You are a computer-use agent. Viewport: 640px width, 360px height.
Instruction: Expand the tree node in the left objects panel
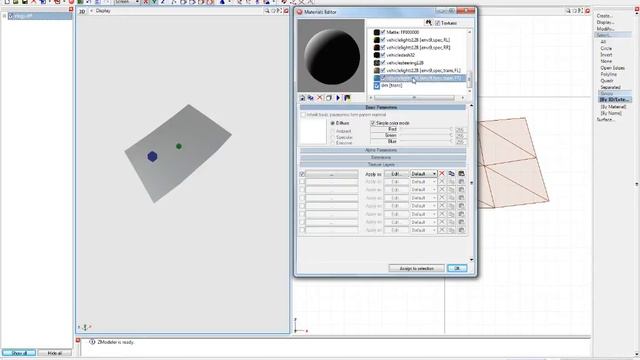(x=4, y=16)
